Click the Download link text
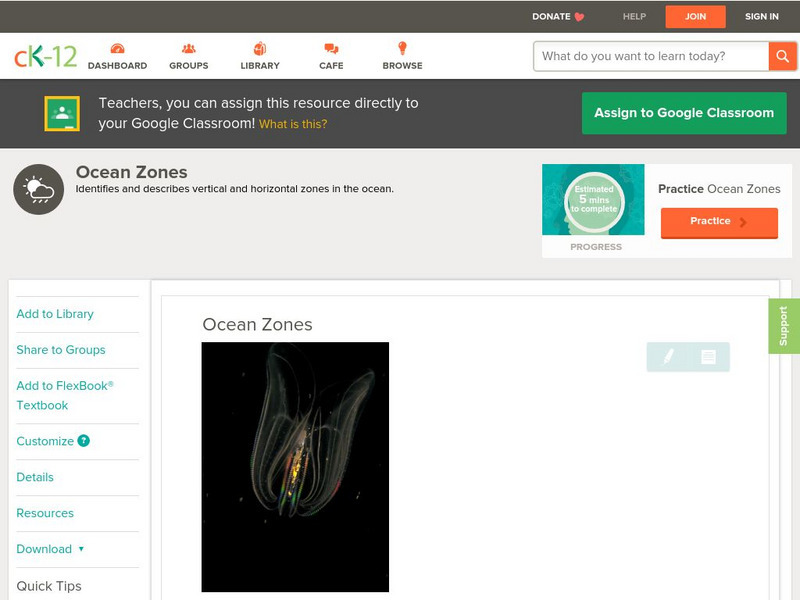 (x=44, y=549)
